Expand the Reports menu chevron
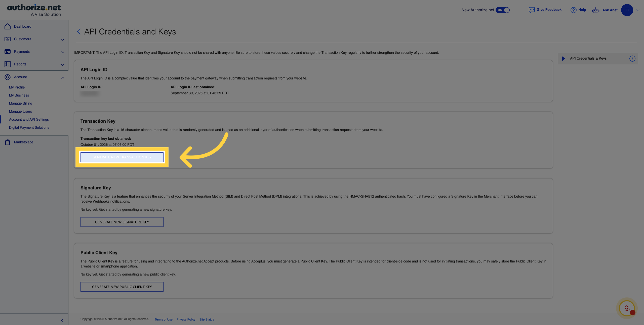The image size is (644, 325). (63, 65)
